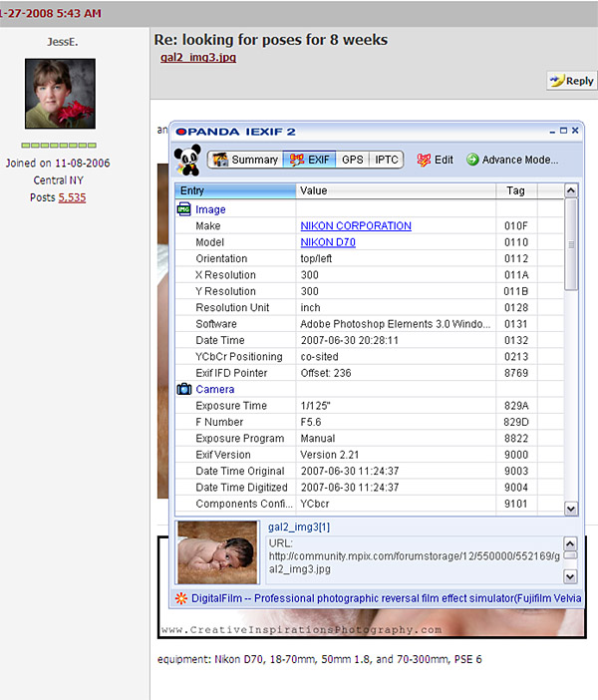
Task: Select the X Resolution row
Action: coord(369,274)
